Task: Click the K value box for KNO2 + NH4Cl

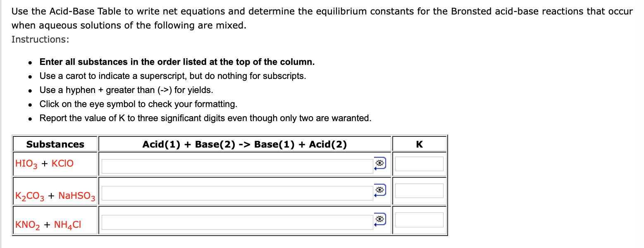Action: click(x=419, y=219)
